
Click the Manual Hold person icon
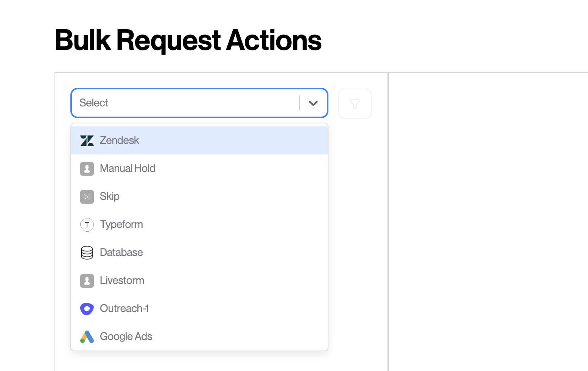pyautogui.click(x=87, y=169)
